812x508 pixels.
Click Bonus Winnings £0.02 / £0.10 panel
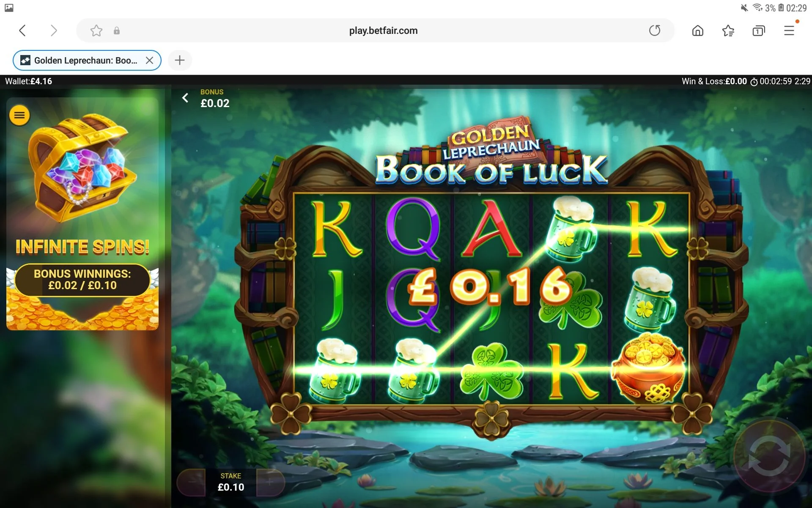(82, 280)
